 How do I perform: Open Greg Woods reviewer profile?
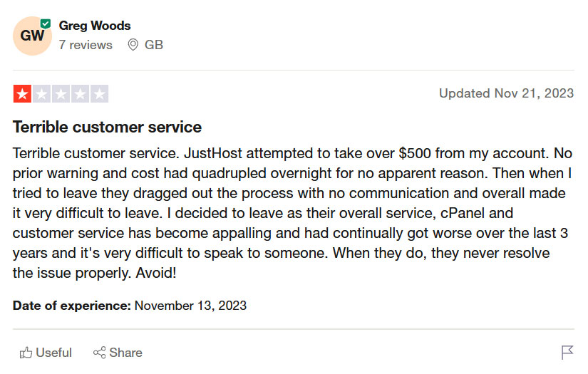point(95,26)
